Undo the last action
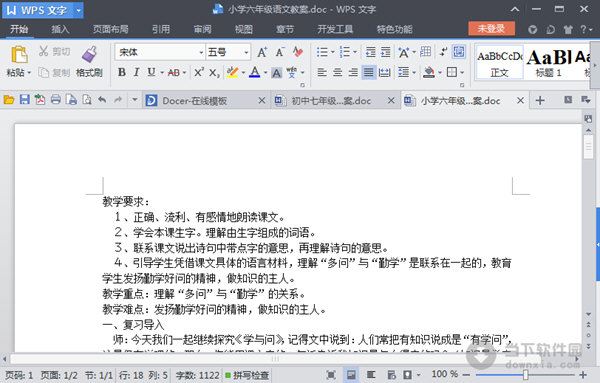The height and width of the screenshot is (383, 600). (x=102, y=100)
